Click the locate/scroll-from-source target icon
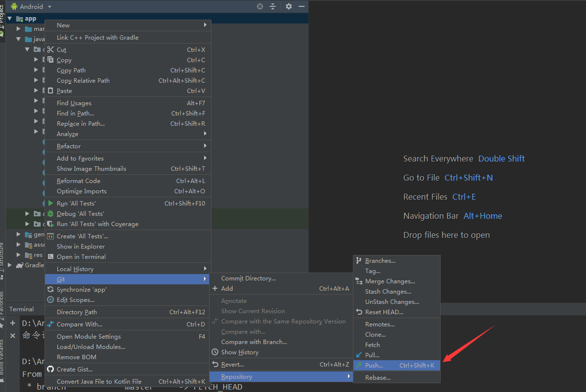 pyautogui.click(x=260, y=6)
